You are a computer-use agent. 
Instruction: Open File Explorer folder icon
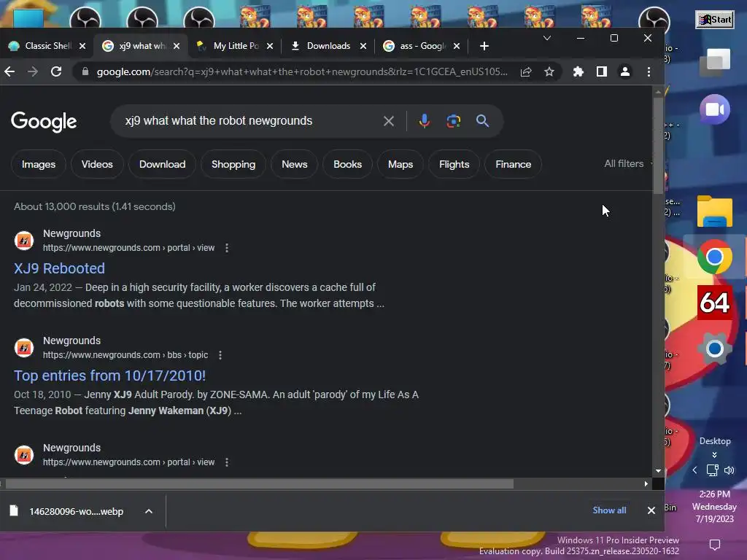tap(715, 211)
